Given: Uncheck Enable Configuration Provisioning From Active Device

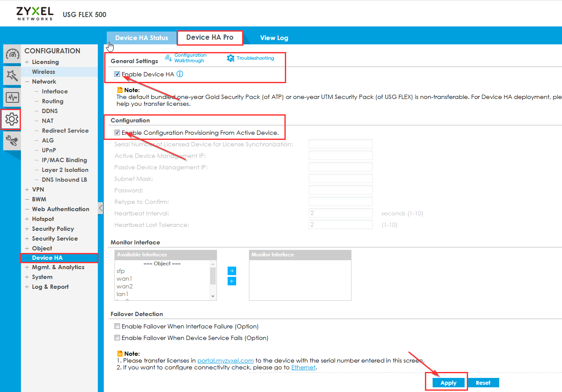Looking at the screenshot, I should [x=117, y=132].
